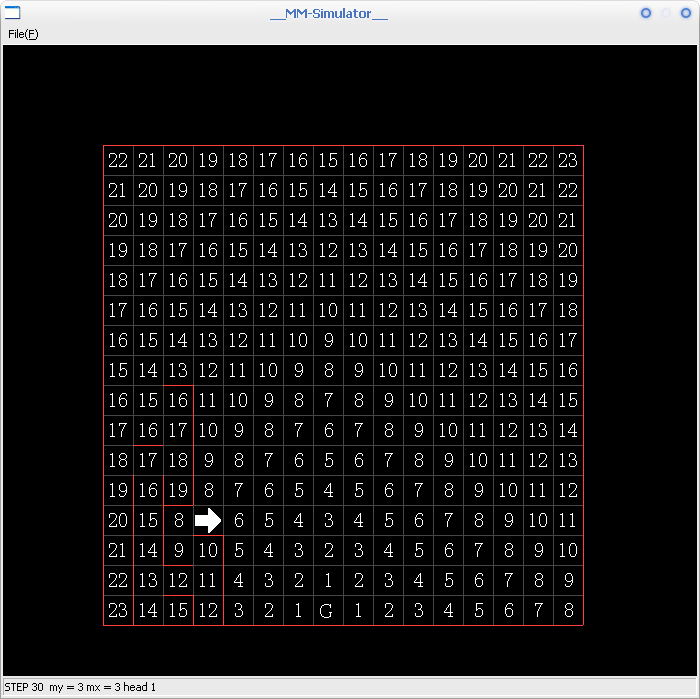Select the 1 cell right of G
Screen dimensions: 700x699
(x=358, y=610)
